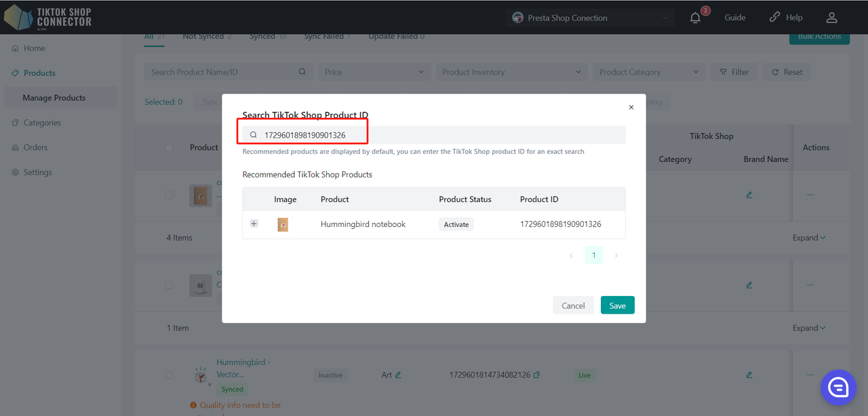The width and height of the screenshot is (868, 416).
Task: Select the second product row checkbox
Action: pos(169,285)
